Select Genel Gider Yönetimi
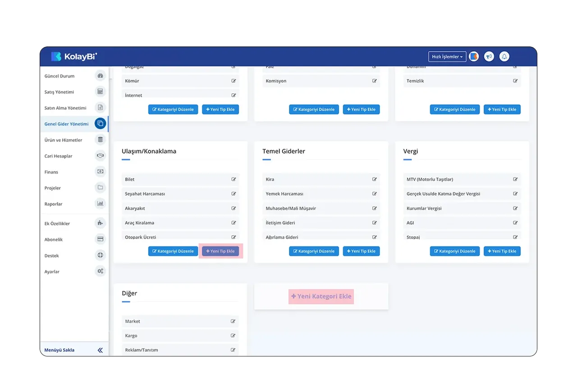Image resolution: width=577 pixels, height=392 pixels. point(74,124)
